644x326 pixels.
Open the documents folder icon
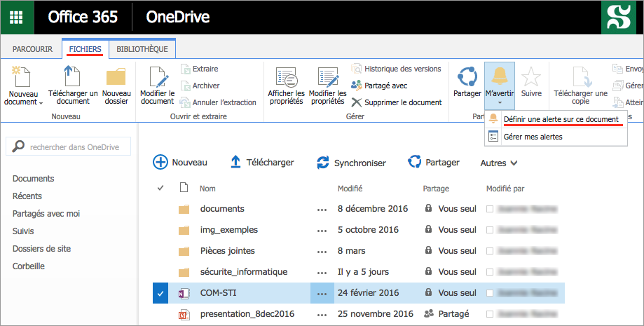pos(184,209)
